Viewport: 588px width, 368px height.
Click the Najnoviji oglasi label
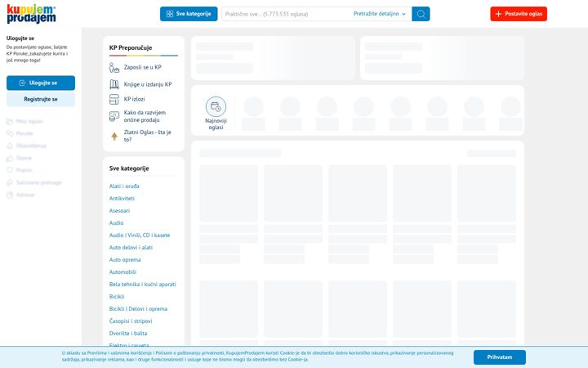pos(216,124)
